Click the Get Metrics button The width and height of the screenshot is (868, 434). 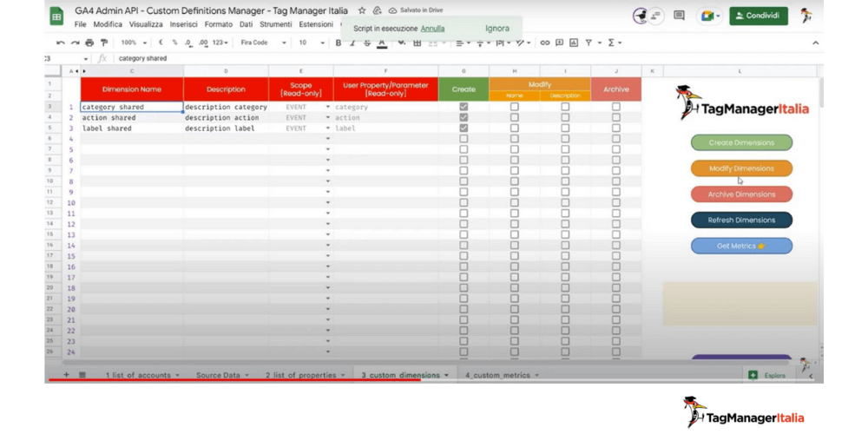(741, 246)
